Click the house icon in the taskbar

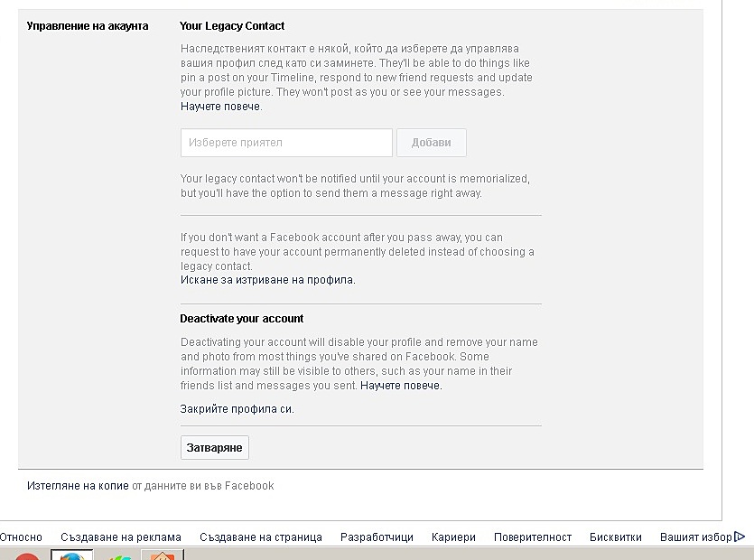tap(163, 555)
